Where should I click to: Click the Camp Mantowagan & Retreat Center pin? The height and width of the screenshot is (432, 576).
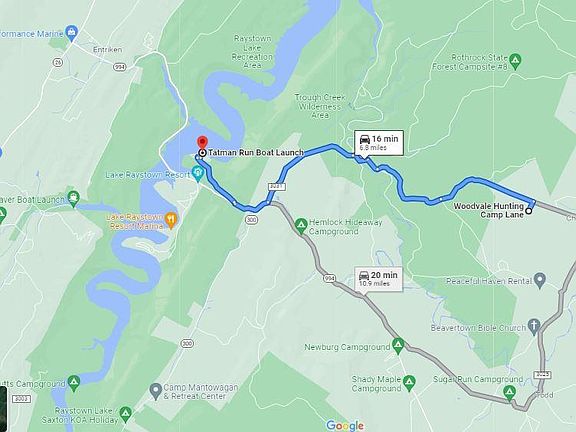[156, 391]
